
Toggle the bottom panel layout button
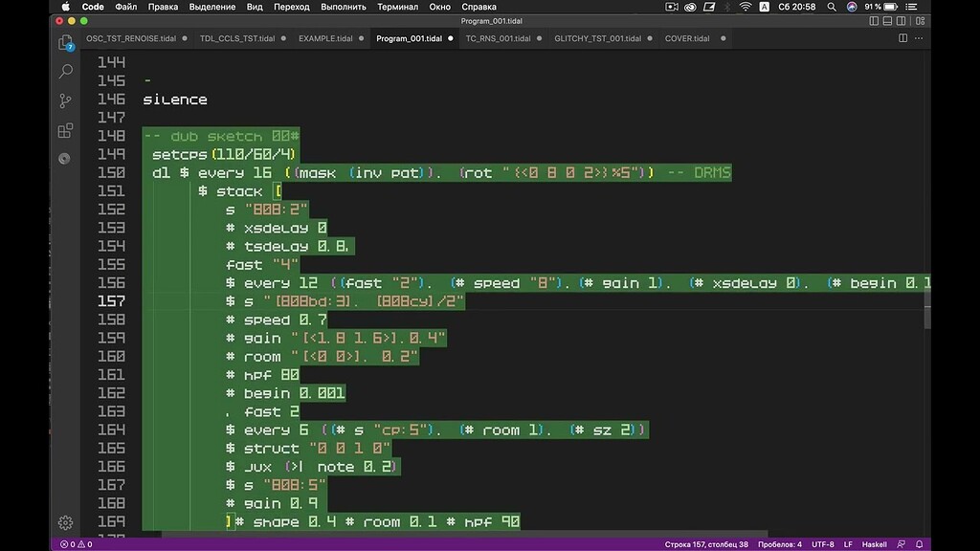887,21
